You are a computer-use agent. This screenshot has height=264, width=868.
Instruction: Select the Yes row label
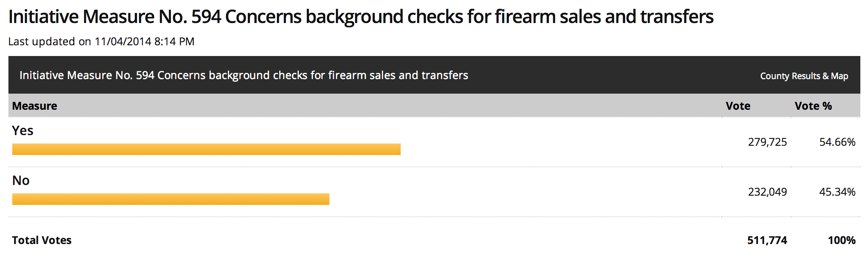tap(23, 131)
